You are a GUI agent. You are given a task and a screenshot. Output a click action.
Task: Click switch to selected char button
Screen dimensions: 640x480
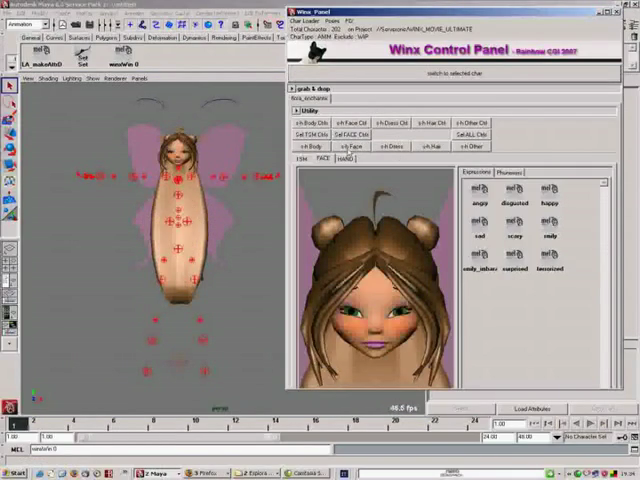click(454, 73)
